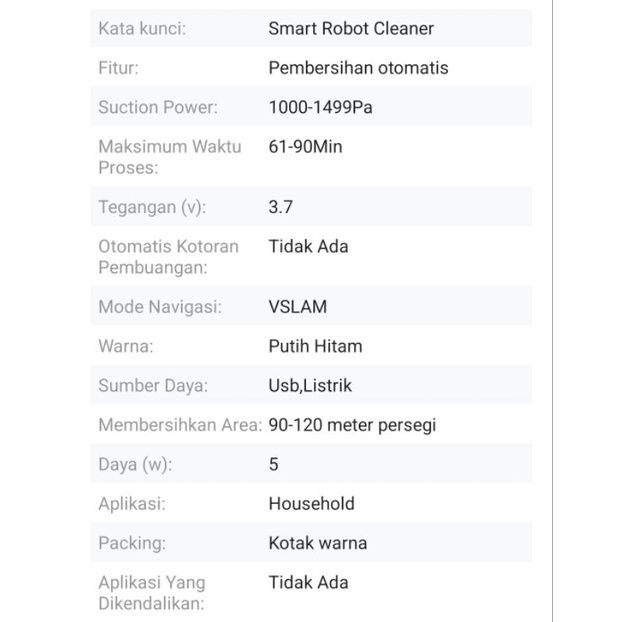Click the Aplikasi Yang Dikendalikan label

click(152, 593)
